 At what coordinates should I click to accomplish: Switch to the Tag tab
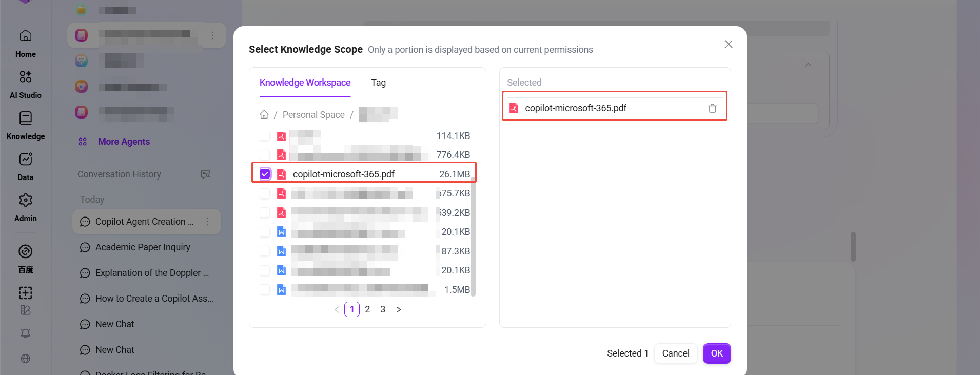pos(379,83)
